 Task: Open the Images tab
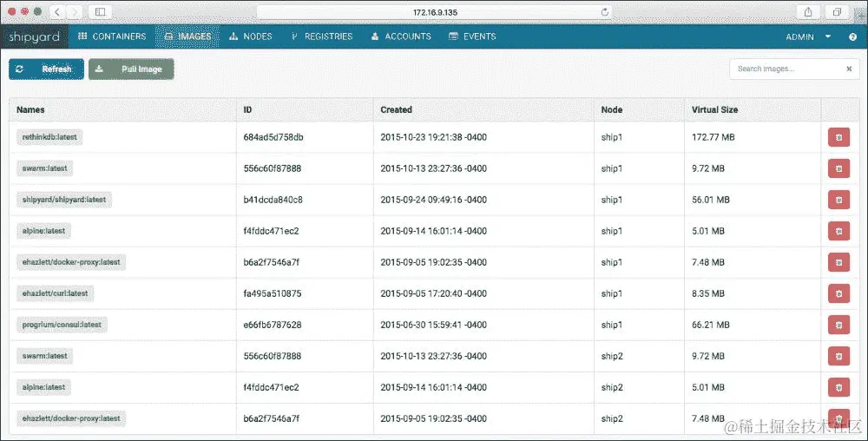187,36
